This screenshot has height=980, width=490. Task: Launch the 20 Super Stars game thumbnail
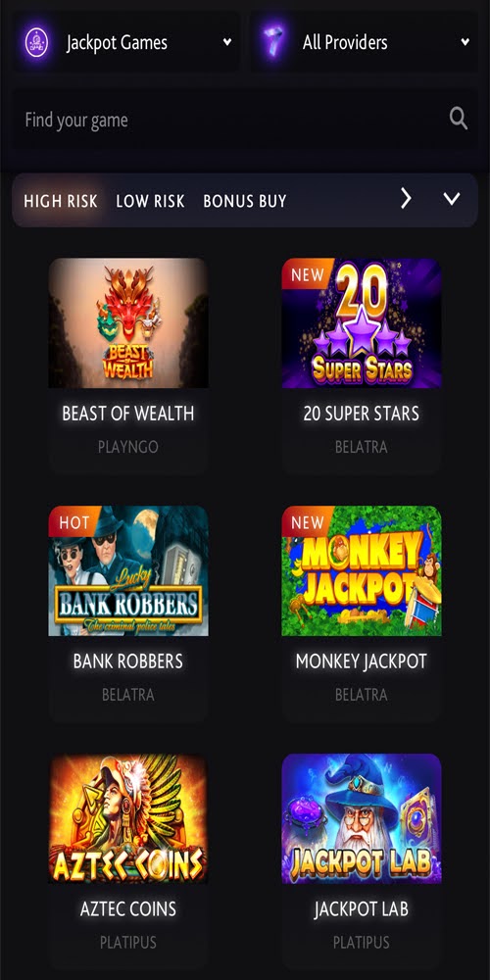[x=362, y=323]
